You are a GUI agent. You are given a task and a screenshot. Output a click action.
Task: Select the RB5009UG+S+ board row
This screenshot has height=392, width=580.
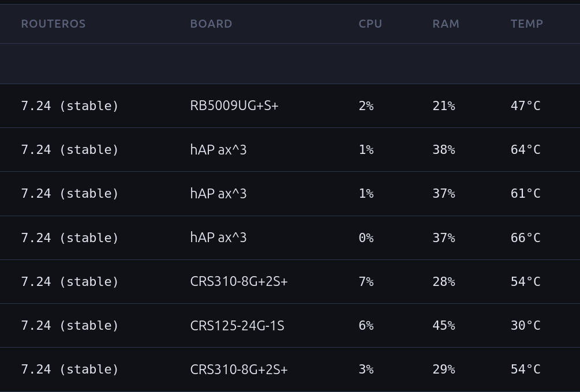(x=290, y=105)
